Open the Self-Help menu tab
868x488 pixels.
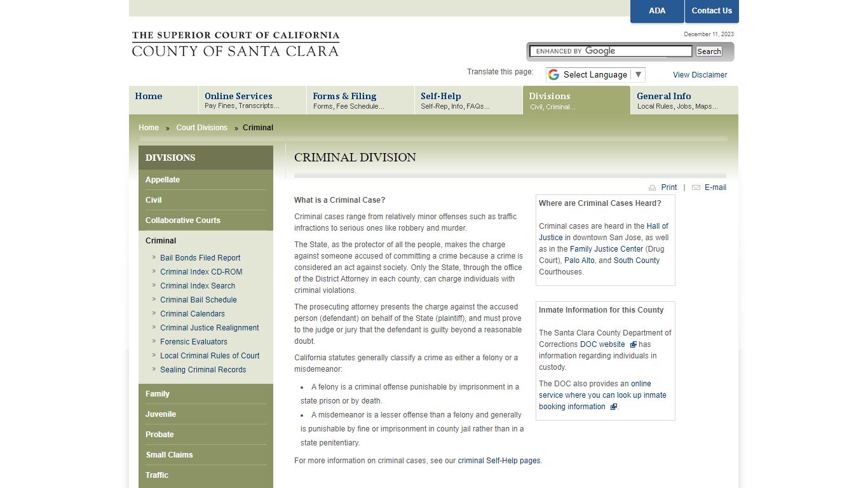(x=468, y=100)
